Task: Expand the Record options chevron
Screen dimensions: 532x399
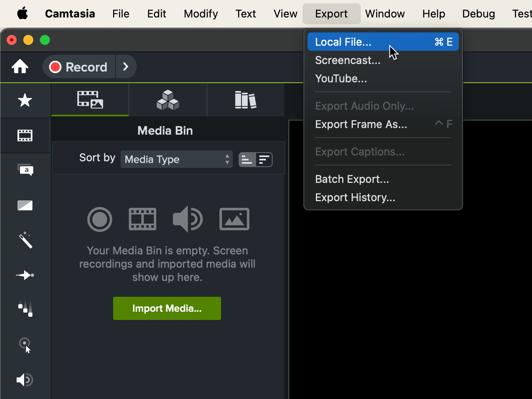Action: 126,66
